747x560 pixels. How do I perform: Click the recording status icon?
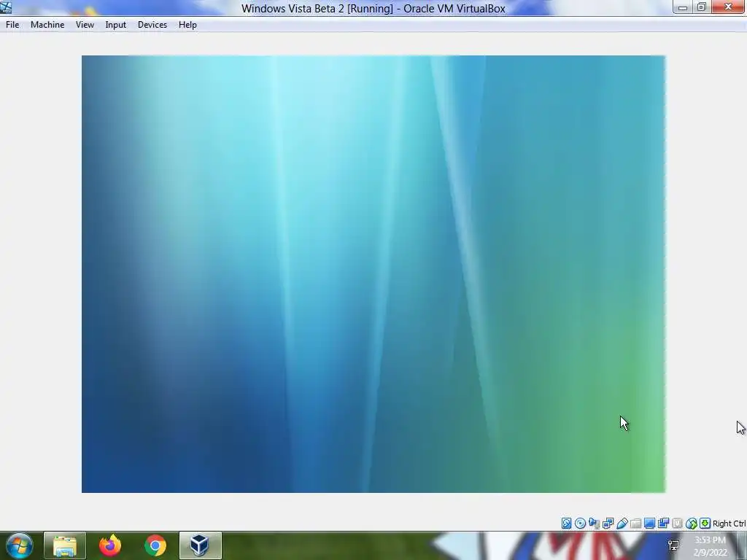tap(663, 524)
